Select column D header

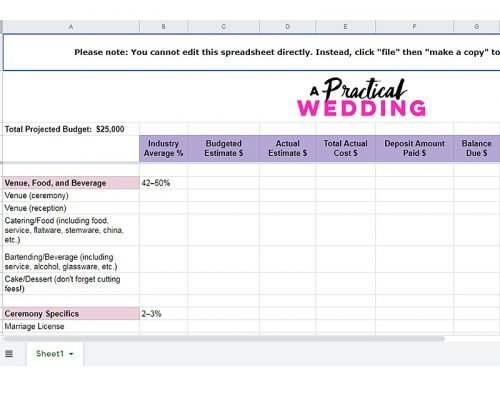[x=287, y=27]
